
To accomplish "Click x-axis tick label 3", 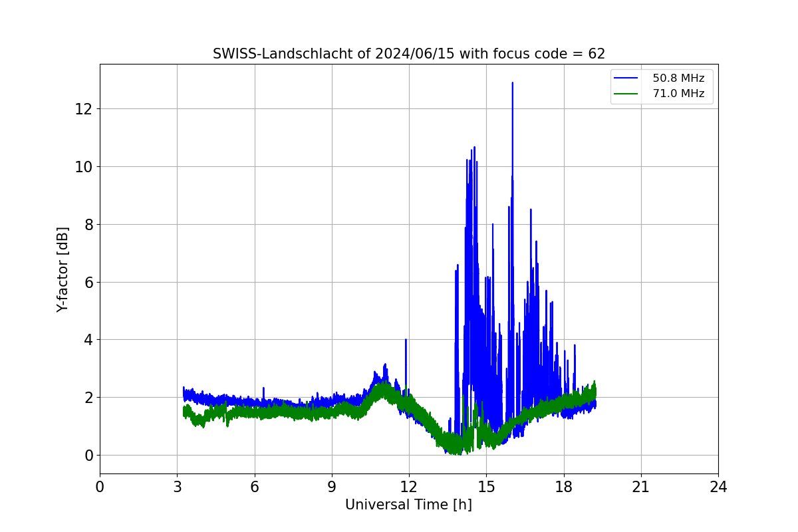I will click(177, 487).
